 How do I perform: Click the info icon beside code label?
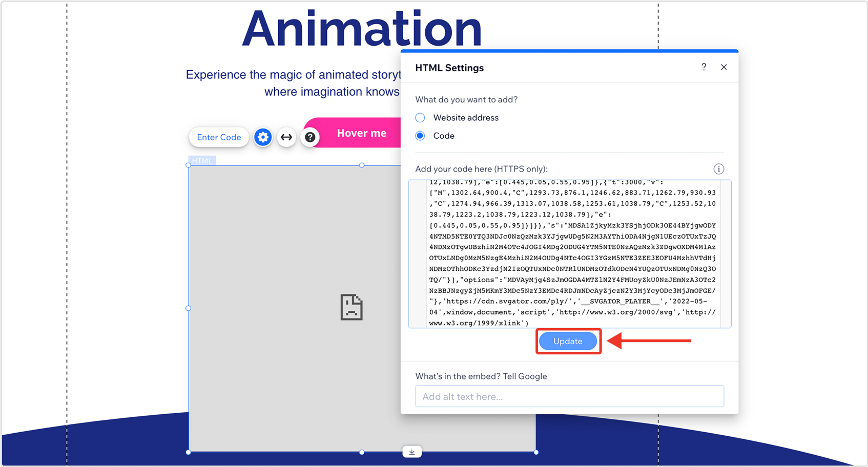718,169
